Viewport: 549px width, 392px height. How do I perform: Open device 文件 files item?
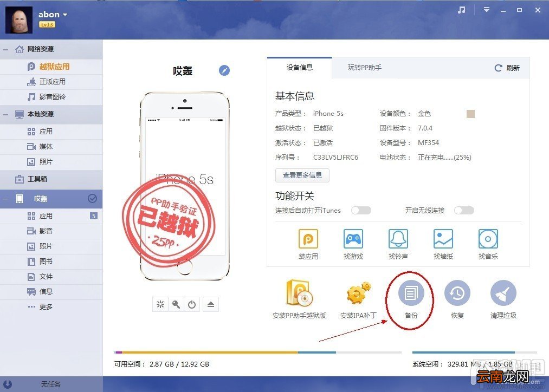click(x=51, y=277)
